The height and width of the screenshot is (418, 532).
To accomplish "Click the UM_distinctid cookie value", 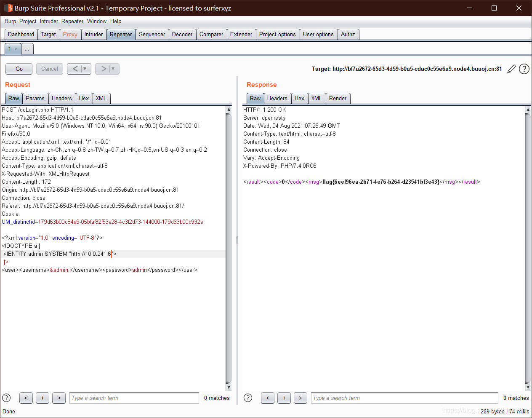I will tap(121, 222).
